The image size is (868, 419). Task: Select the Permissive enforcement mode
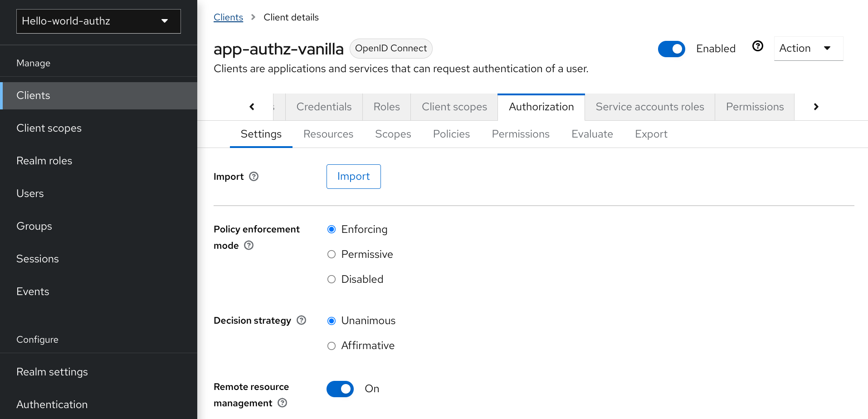(x=331, y=254)
